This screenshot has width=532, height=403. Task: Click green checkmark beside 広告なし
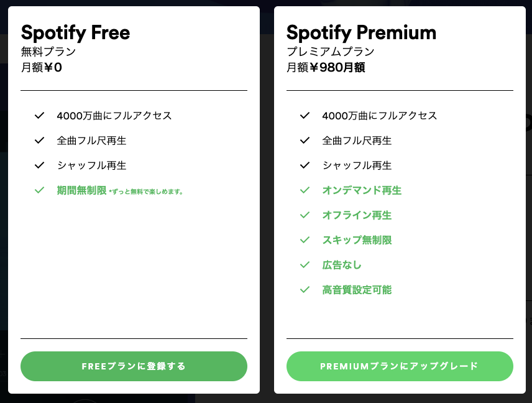pyautogui.click(x=305, y=265)
